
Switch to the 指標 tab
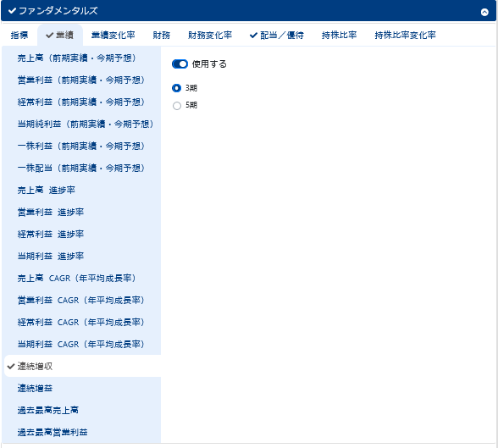click(19, 35)
